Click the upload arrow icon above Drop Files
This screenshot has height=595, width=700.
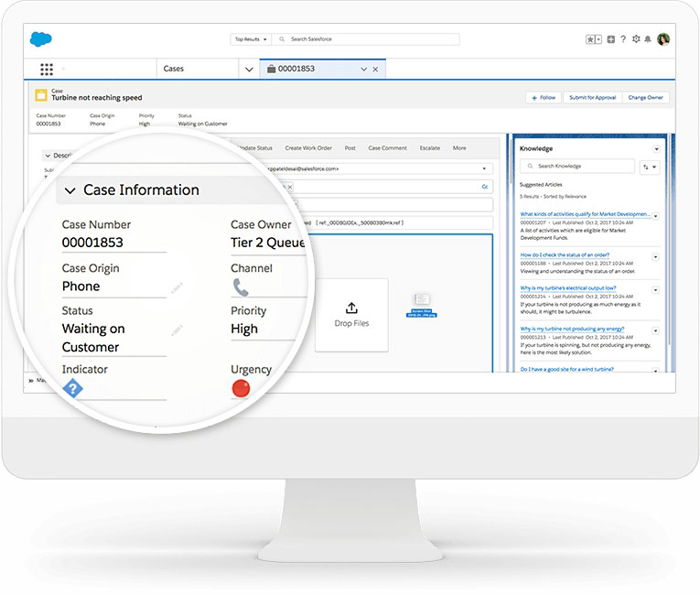(x=351, y=308)
